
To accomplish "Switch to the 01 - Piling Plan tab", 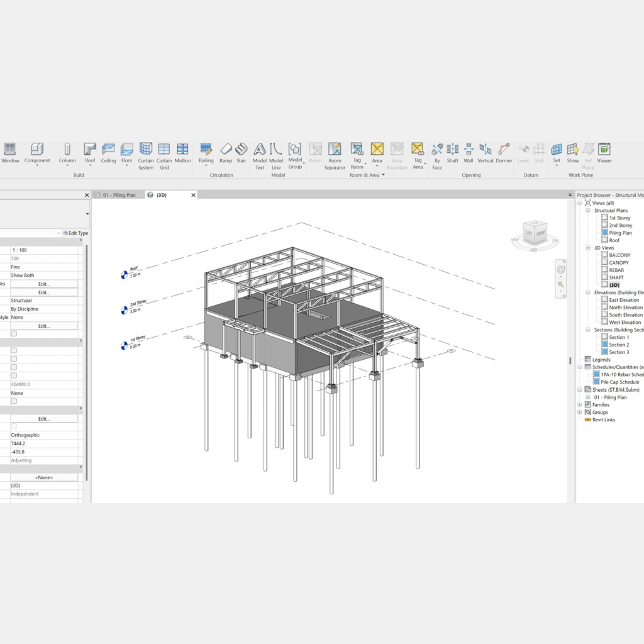I will click(x=119, y=195).
